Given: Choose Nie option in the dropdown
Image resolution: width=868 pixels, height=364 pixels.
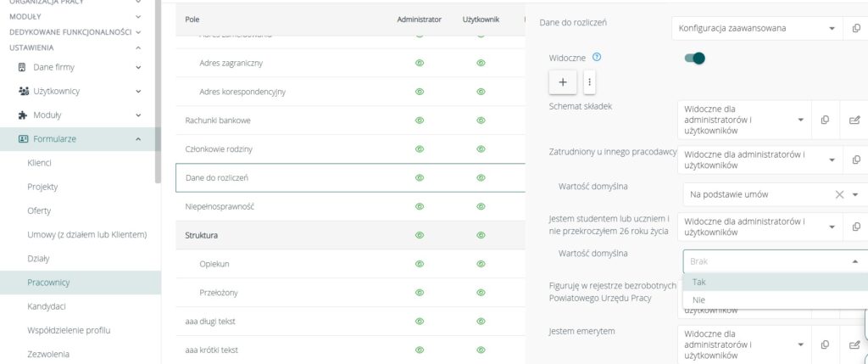Looking at the screenshot, I should coord(699,300).
